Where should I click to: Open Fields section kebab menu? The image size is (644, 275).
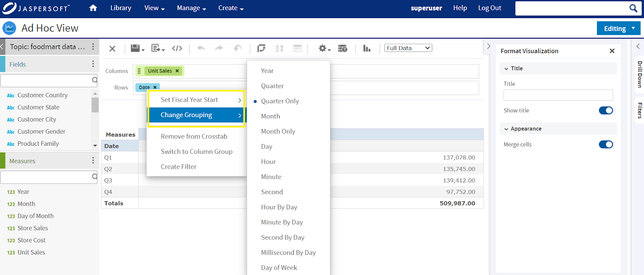93,64
